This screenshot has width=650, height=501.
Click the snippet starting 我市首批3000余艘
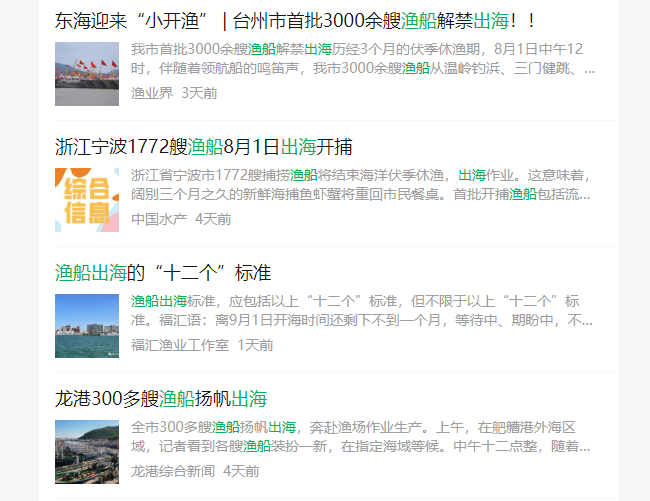(362, 59)
